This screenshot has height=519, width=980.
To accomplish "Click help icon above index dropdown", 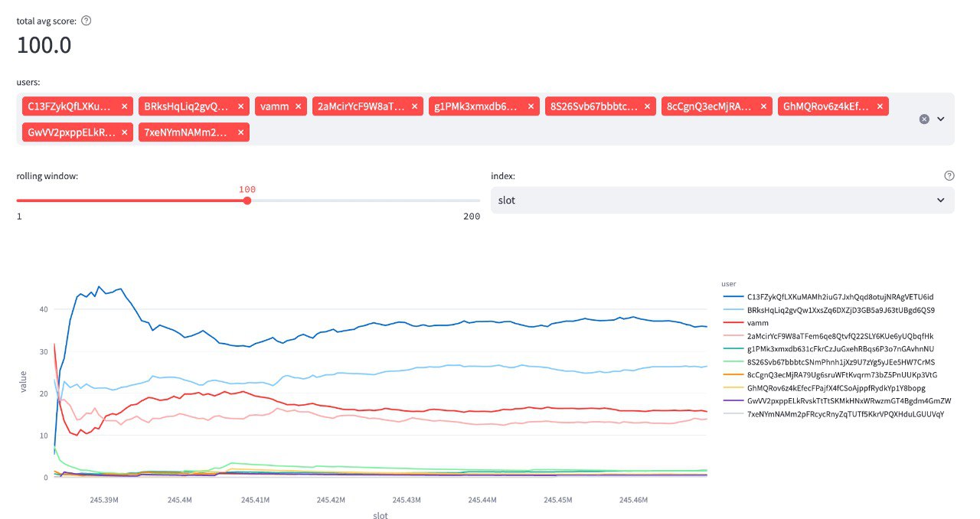I will 949,176.
